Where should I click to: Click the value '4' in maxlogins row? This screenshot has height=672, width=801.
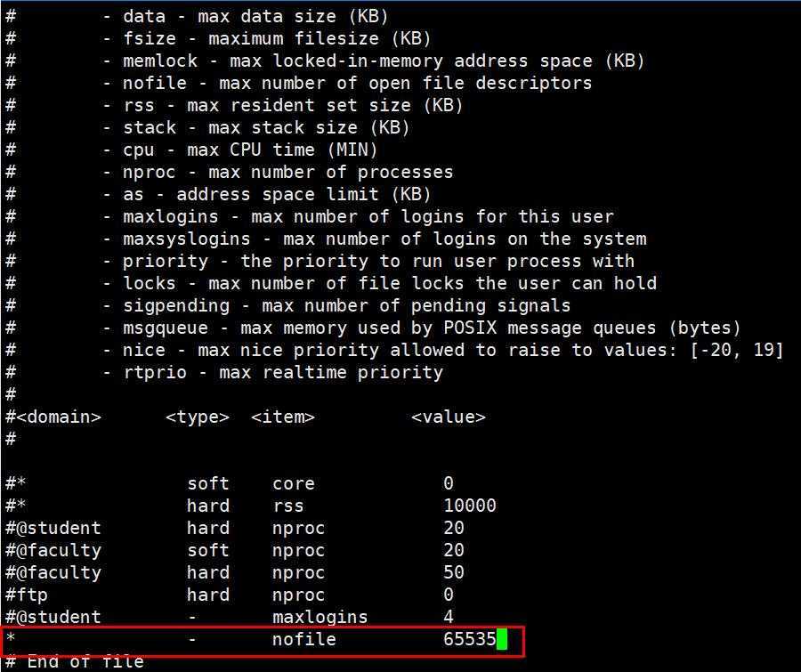click(448, 617)
